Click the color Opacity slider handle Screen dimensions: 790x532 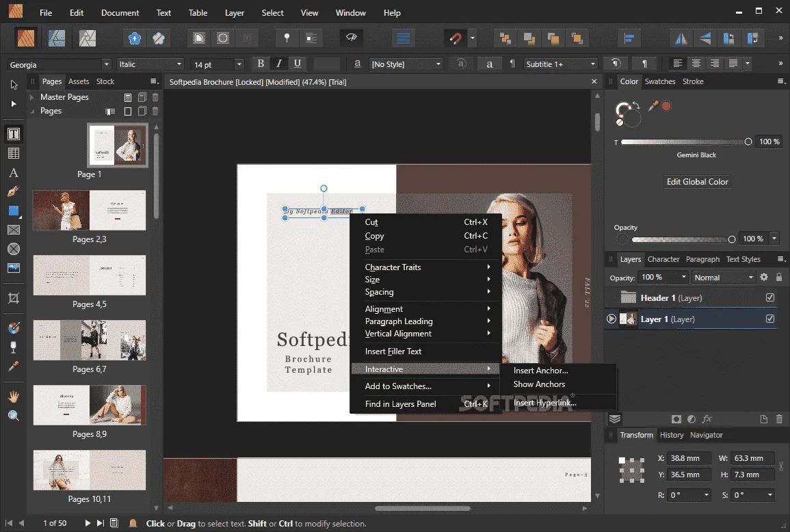[732, 239]
